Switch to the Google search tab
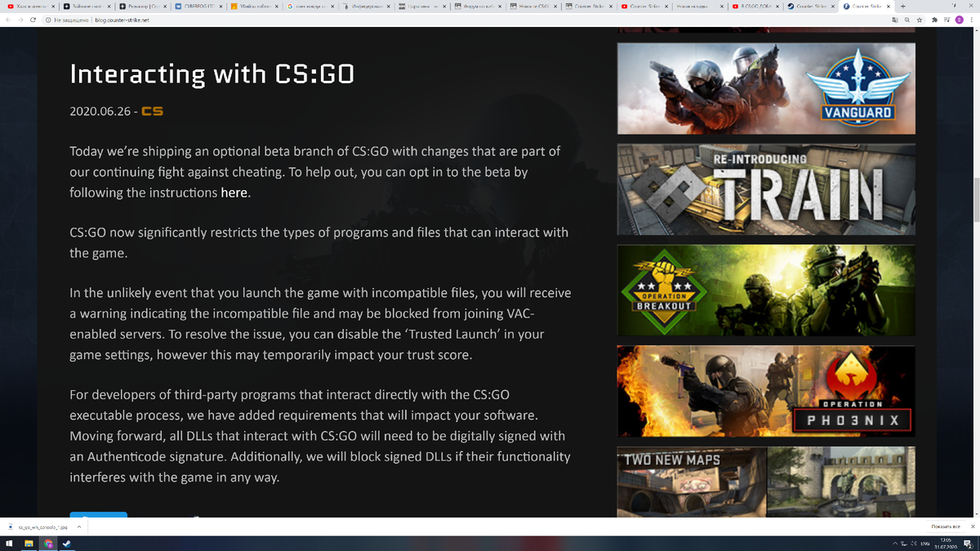Viewport: 980px width, 551px height. tap(309, 6)
